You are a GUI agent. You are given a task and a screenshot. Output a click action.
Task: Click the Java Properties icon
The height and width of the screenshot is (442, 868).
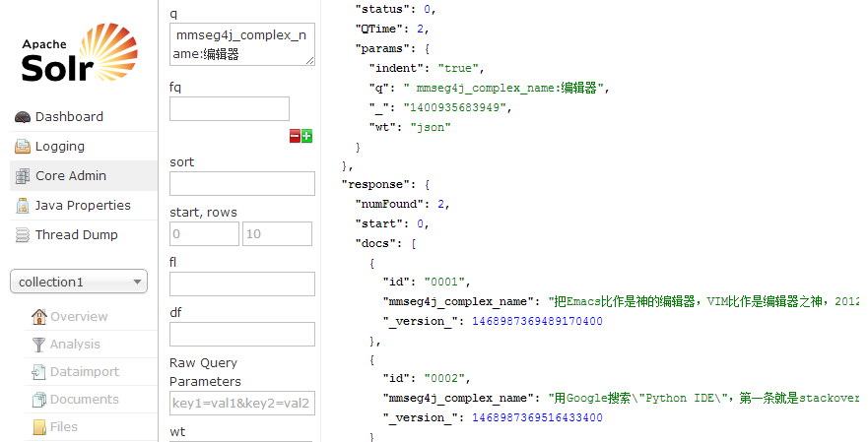[23, 206]
